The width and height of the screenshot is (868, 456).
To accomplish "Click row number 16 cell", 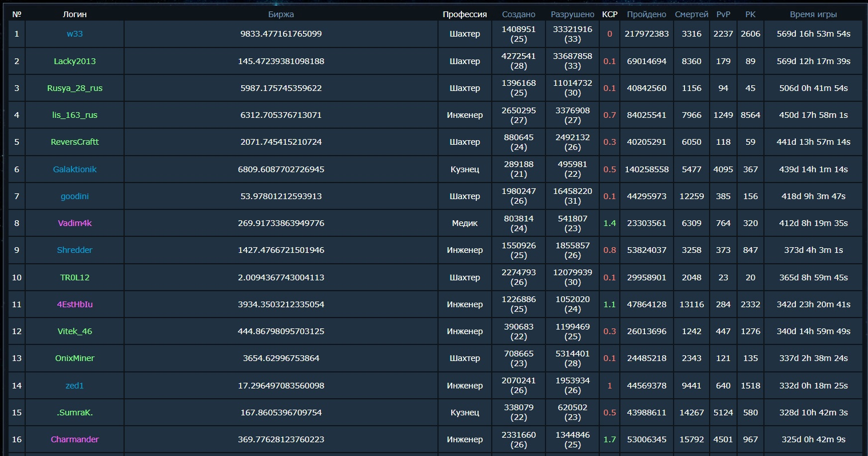I will 17,439.
